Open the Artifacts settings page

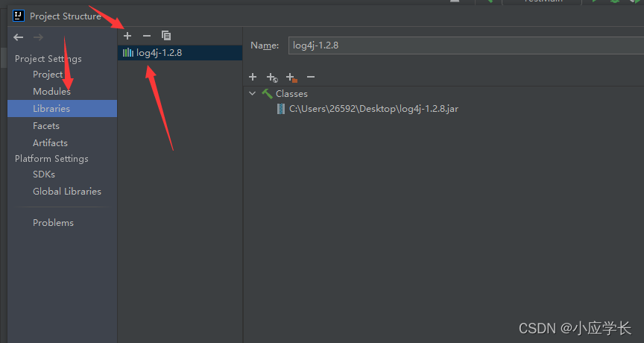click(50, 143)
